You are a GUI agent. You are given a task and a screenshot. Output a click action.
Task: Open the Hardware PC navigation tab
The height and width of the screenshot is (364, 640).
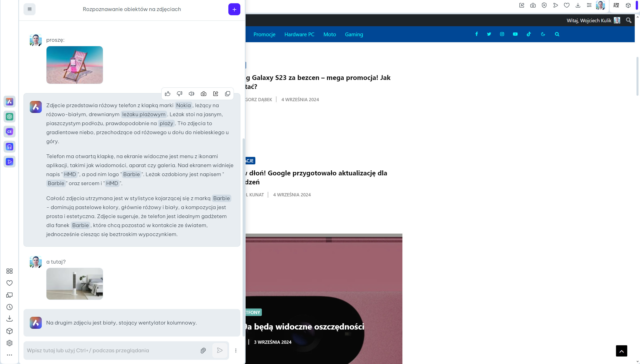pos(299,34)
